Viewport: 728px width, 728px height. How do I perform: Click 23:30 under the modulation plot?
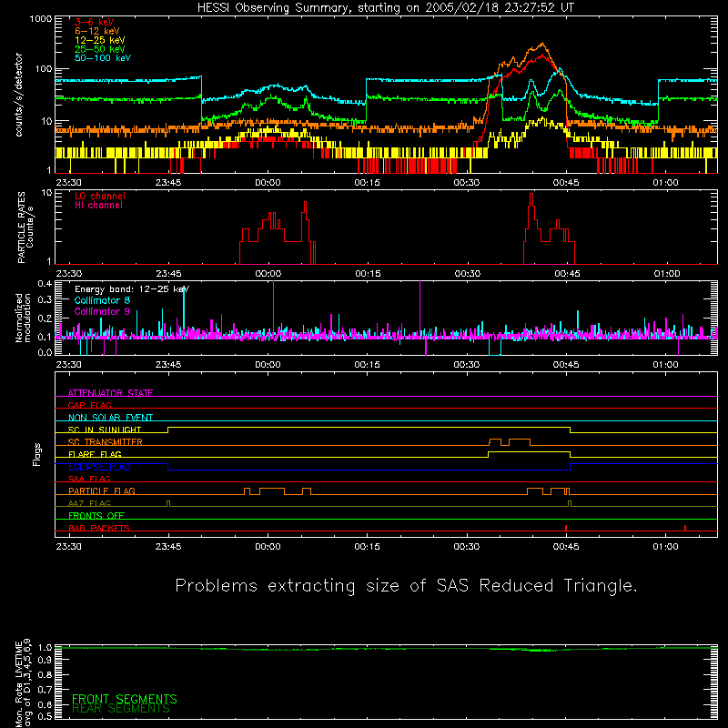[x=69, y=365]
